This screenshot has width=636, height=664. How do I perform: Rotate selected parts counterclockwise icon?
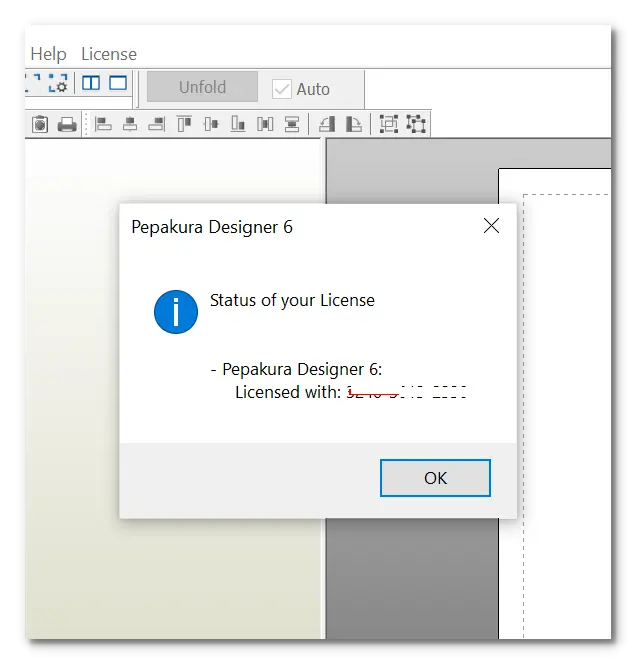click(x=327, y=124)
